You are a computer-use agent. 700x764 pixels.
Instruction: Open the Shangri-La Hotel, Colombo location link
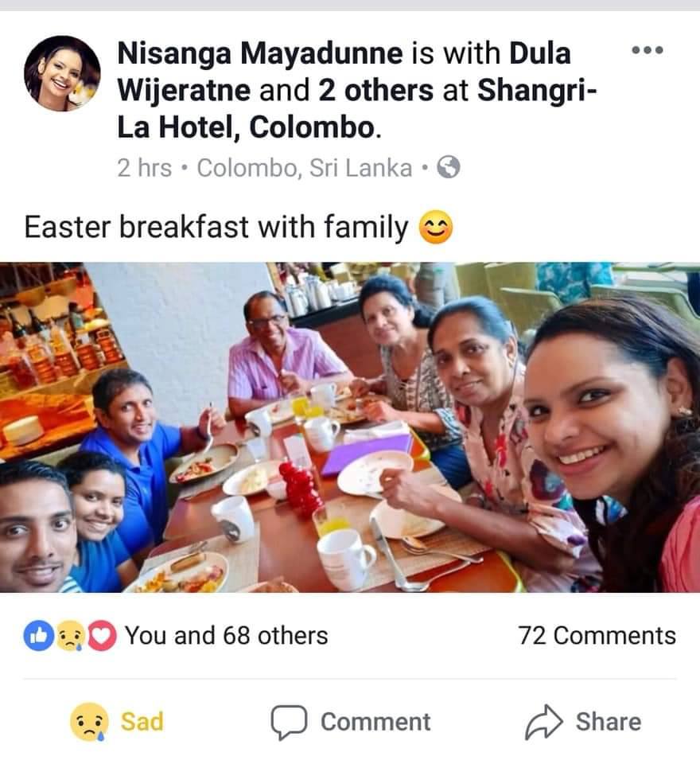tap(357, 109)
